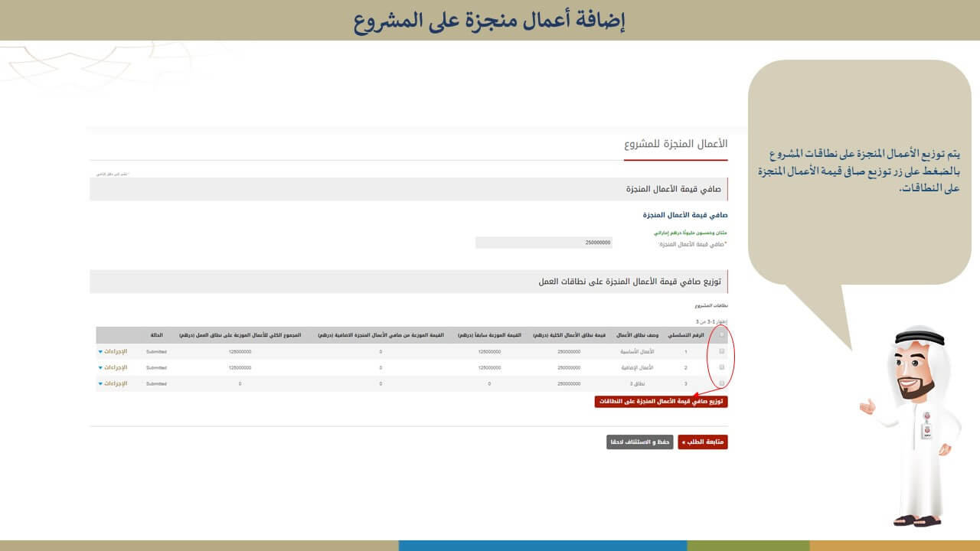Expand الإجراءات menu for the second row
Viewport: 980px width, 551px height.
[x=113, y=367]
